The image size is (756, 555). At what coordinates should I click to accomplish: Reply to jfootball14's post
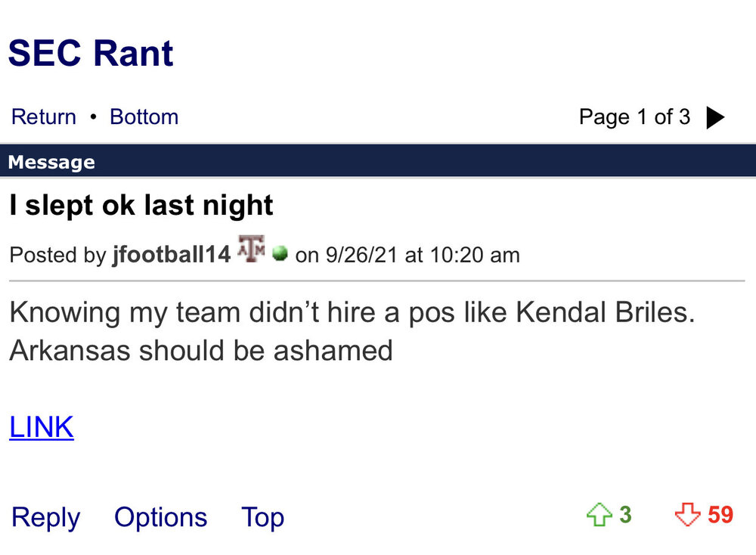46,517
